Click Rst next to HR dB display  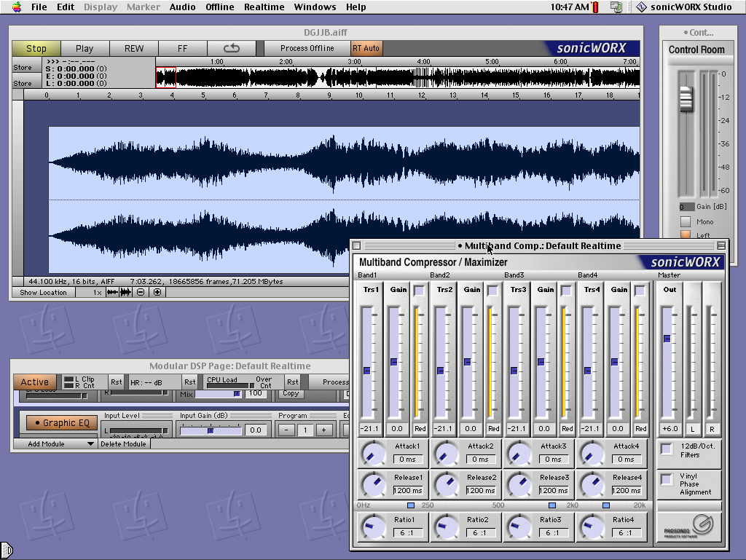point(190,382)
